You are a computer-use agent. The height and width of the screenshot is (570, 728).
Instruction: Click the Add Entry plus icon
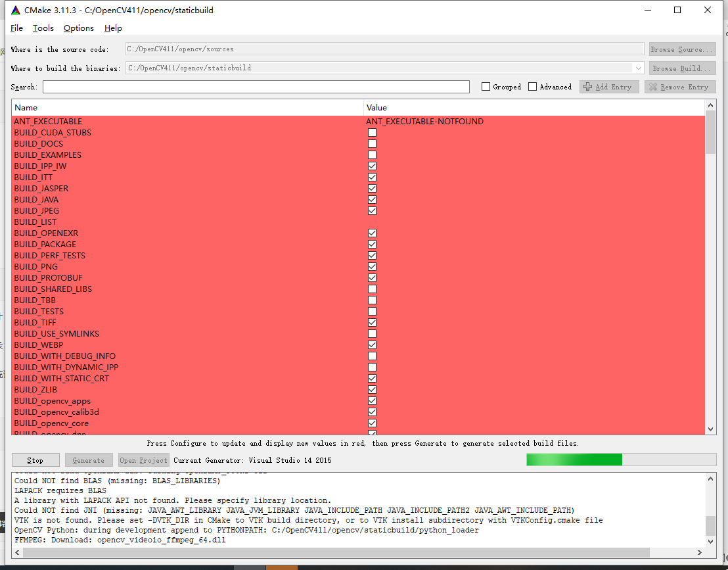tap(589, 86)
